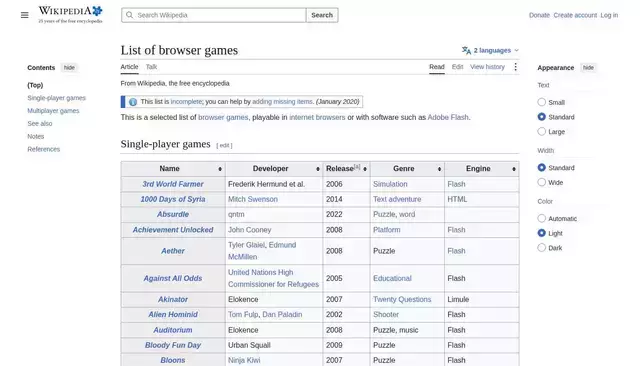Sort table by Genre column

point(439,169)
